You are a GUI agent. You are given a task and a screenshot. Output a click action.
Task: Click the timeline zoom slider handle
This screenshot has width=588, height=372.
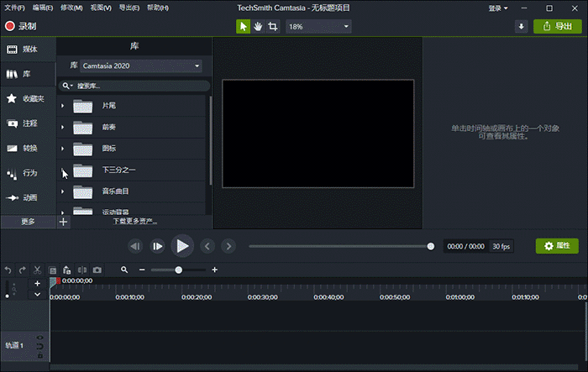pyautogui.click(x=179, y=270)
